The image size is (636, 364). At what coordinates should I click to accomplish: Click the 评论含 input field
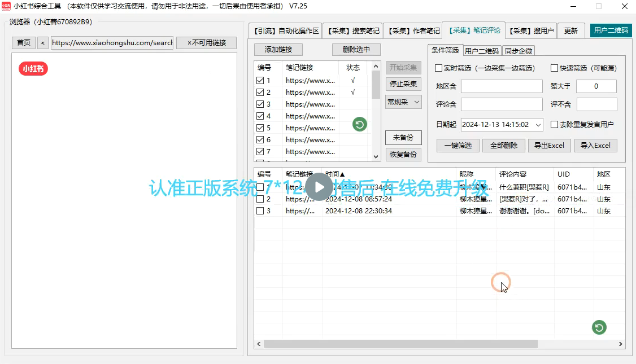click(502, 104)
